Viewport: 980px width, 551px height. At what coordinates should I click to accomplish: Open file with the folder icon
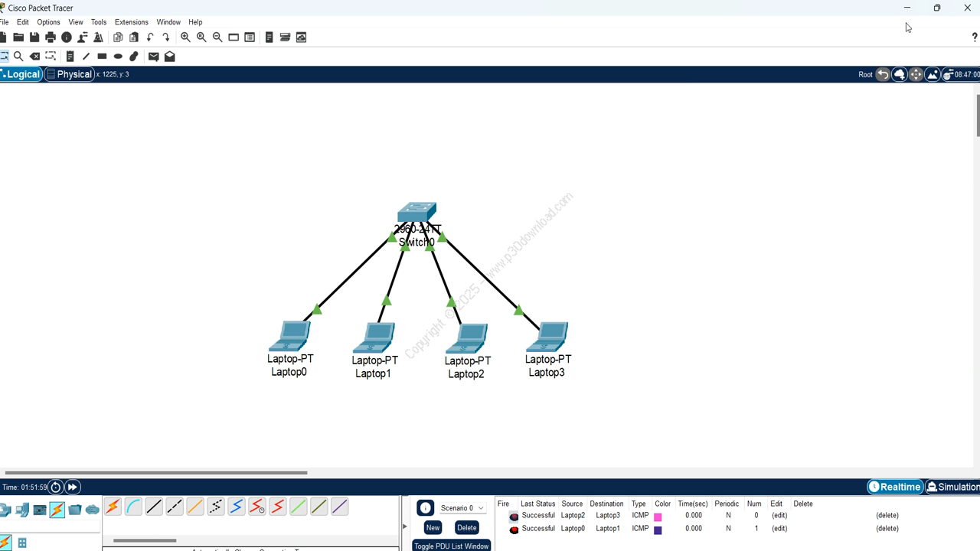(18, 37)
